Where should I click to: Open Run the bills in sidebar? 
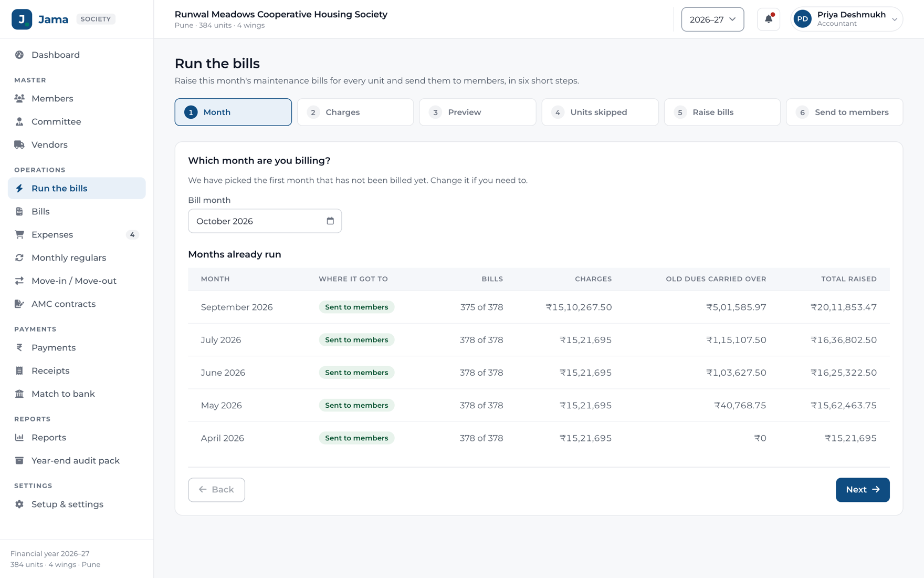tap(77, 188)
